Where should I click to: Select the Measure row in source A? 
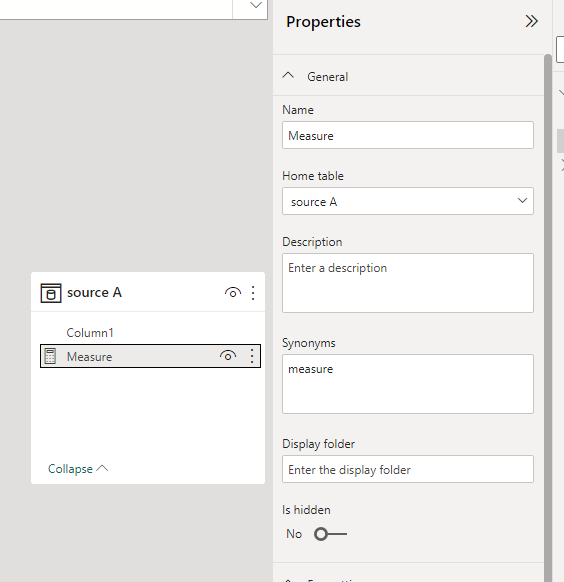coord(150,356)
